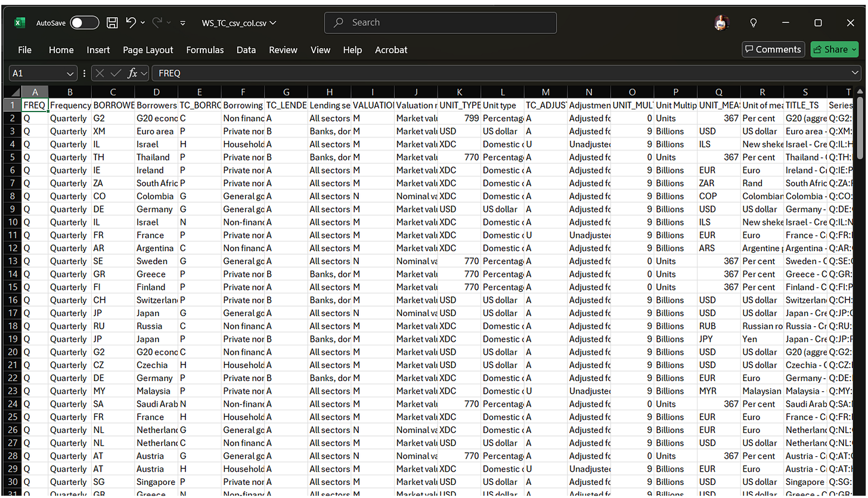This screenshot has height=498, width=868.
Task: Select cell containing Argentina in column D
Action: coord(156,248)
